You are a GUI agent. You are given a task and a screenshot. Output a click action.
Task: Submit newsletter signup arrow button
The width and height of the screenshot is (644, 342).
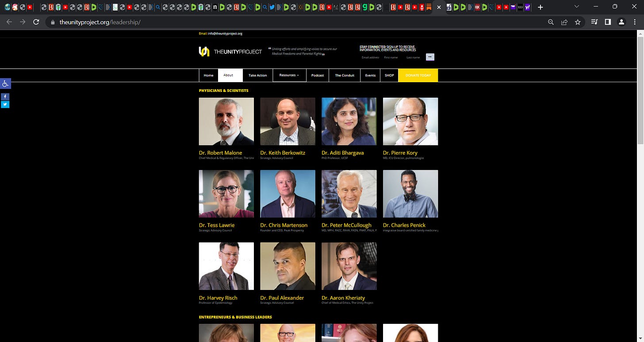(430, 57)
